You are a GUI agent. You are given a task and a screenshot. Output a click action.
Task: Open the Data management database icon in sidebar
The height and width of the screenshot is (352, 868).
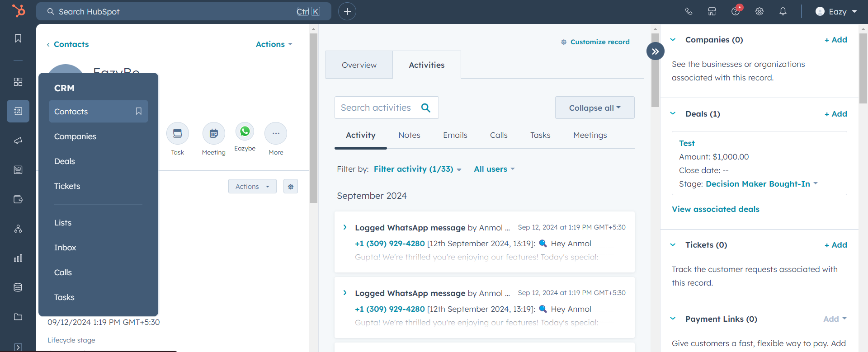(18, 287)
